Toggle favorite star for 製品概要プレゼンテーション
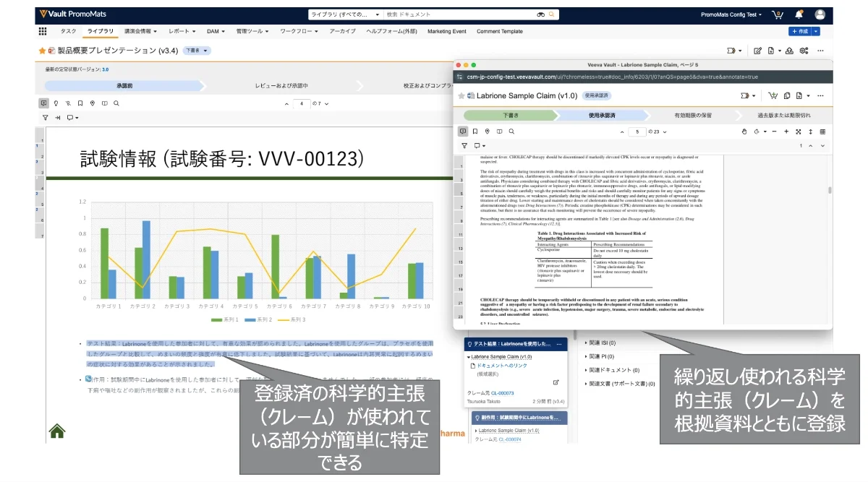This screenshot has width=868, height=482. coord(42,51)
